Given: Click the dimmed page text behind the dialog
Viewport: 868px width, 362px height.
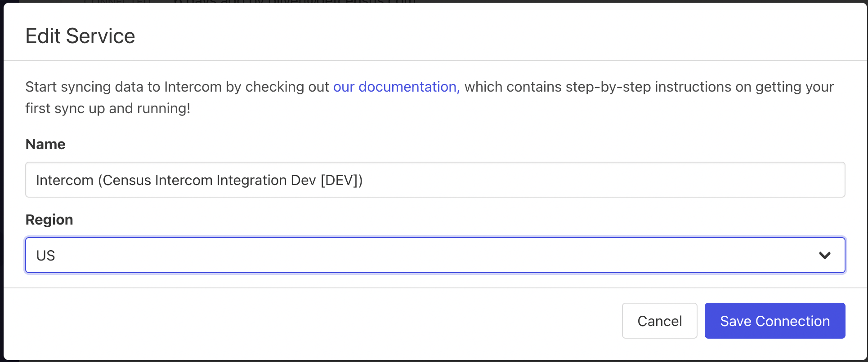Looking at the screenshot, I should (292, 1).
